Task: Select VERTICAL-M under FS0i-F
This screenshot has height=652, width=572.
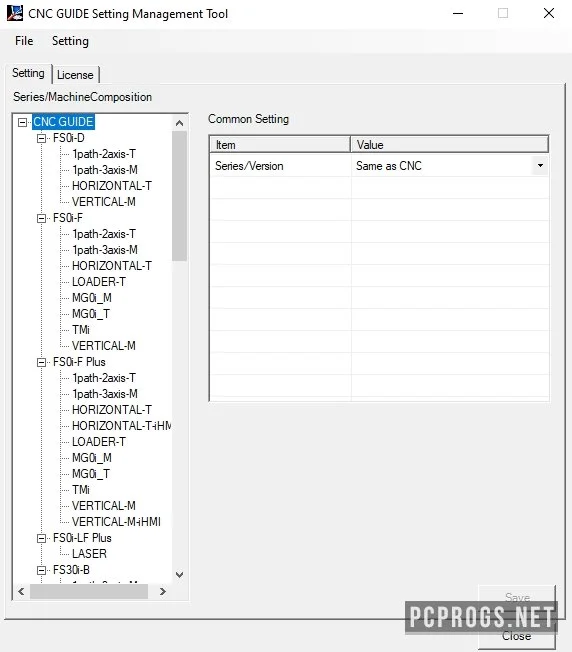Action: point(104,346)
